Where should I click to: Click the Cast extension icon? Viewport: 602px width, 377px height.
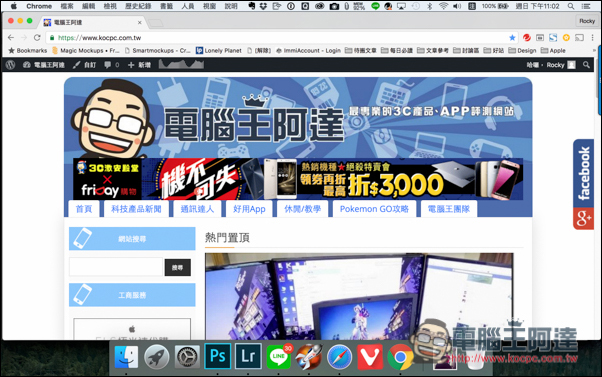coord(579,38)
